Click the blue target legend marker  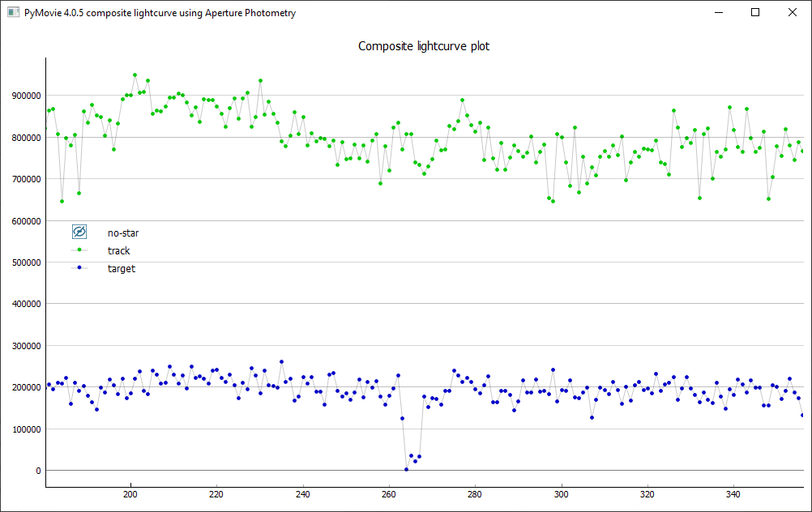[79, 269]
